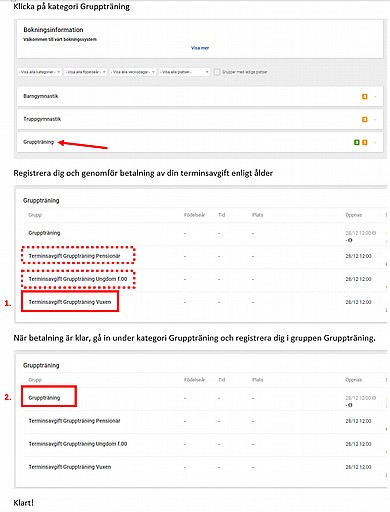Tick Grupper med lediga platser checkbox
Screen dimensions: 390x512
point(217,72)
